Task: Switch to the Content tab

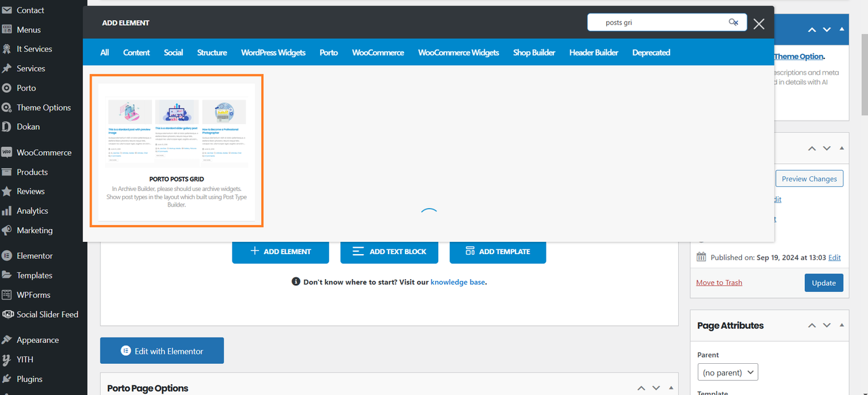Action: tap(136, 52)
